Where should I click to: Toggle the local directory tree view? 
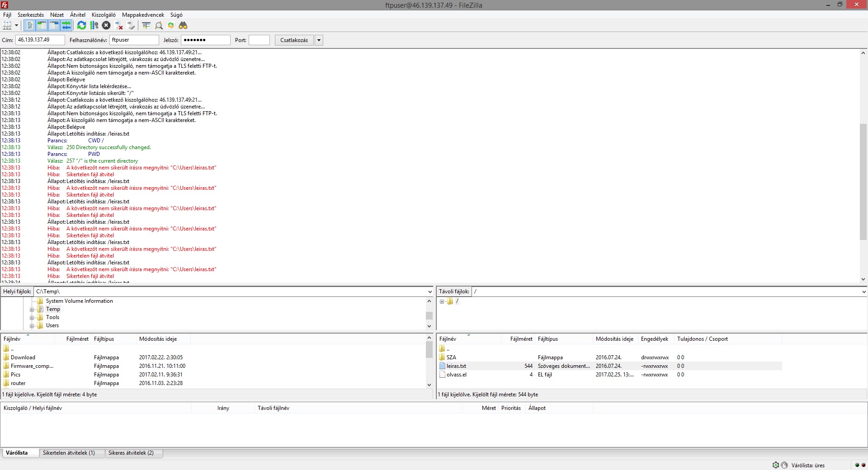tap(42, 26)
